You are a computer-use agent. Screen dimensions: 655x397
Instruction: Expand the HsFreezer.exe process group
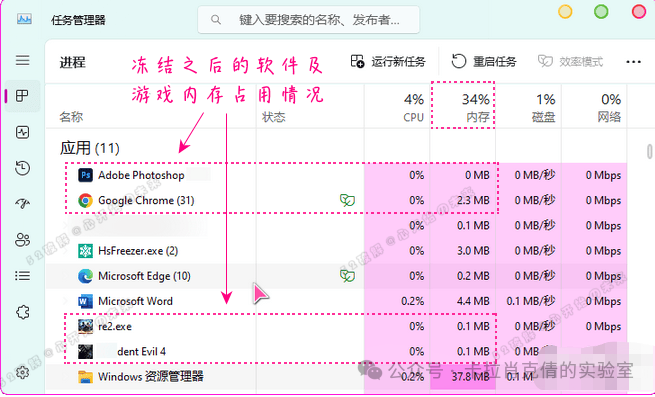66,251
